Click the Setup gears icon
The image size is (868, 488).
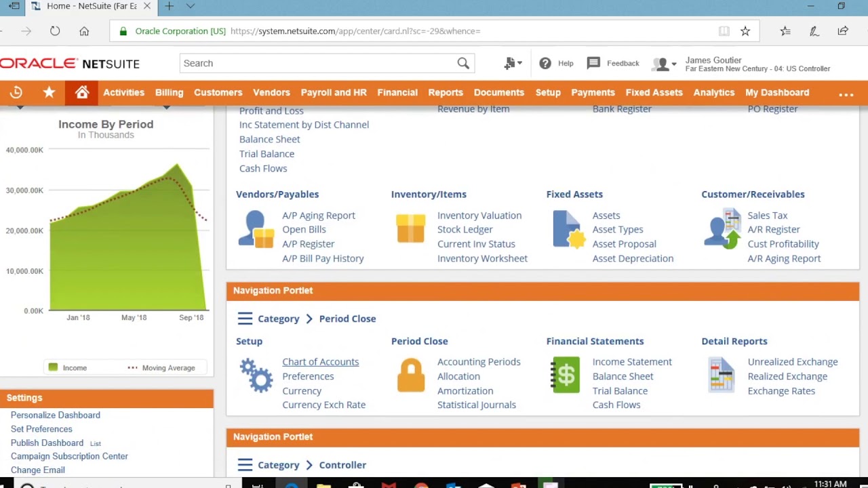pyautogui.click(x=256, y=375)
